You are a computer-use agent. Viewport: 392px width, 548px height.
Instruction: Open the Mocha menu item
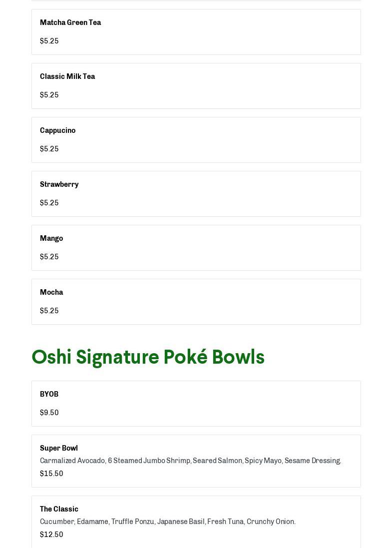(196, 302)
